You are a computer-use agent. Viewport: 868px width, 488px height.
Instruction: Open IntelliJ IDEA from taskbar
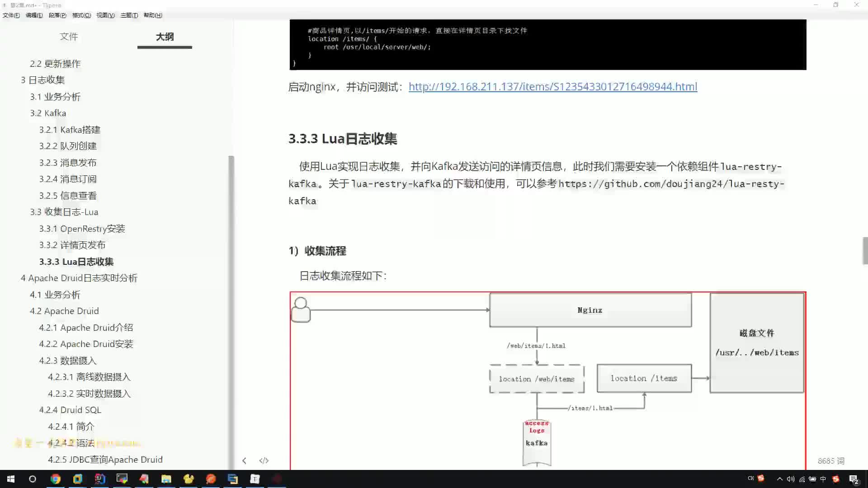point(100,479)
